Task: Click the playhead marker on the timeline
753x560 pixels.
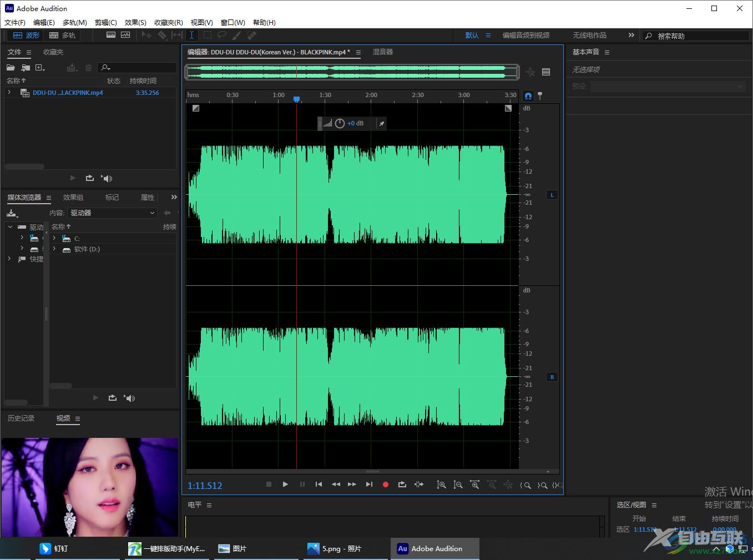Action: [x=296, y=99]
